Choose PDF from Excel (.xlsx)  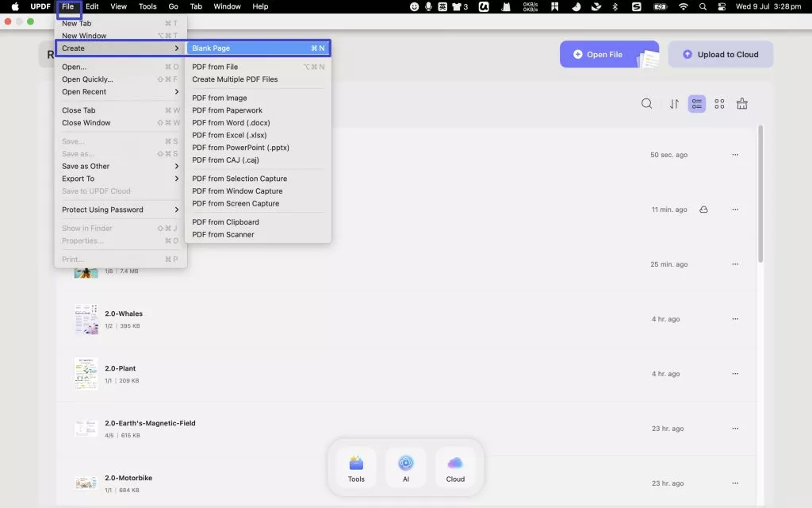[258, 135]
